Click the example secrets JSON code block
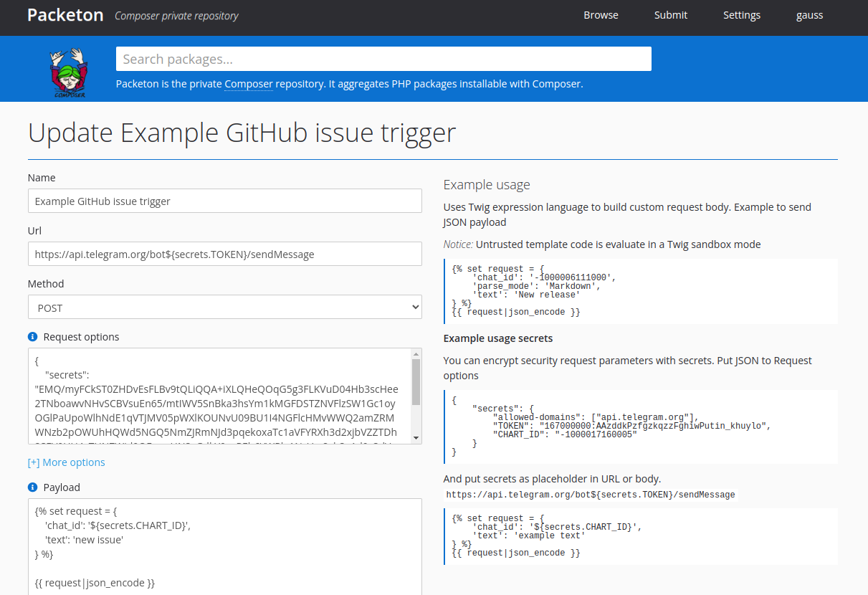The image size is (868, 595). pos(640,427)
